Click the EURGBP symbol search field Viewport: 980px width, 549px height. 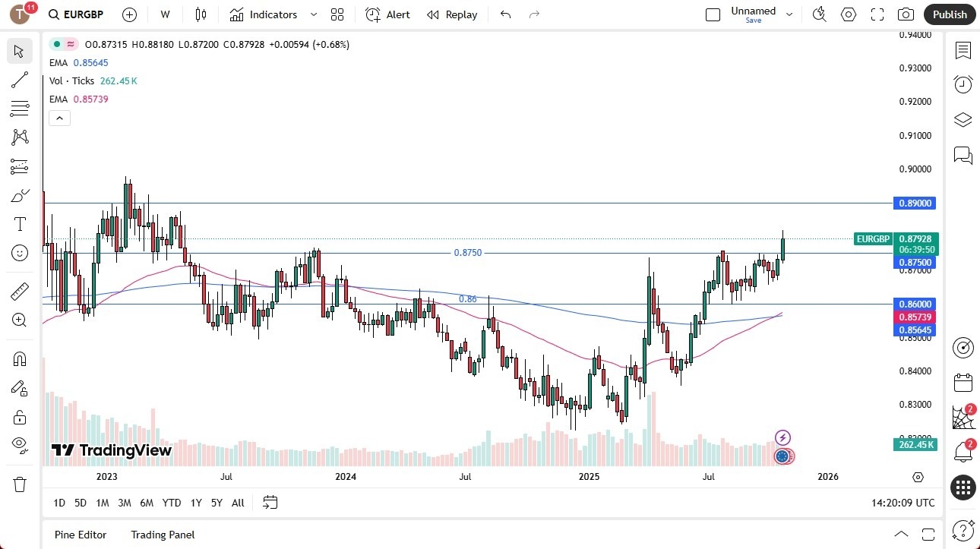tap(76, 14)
